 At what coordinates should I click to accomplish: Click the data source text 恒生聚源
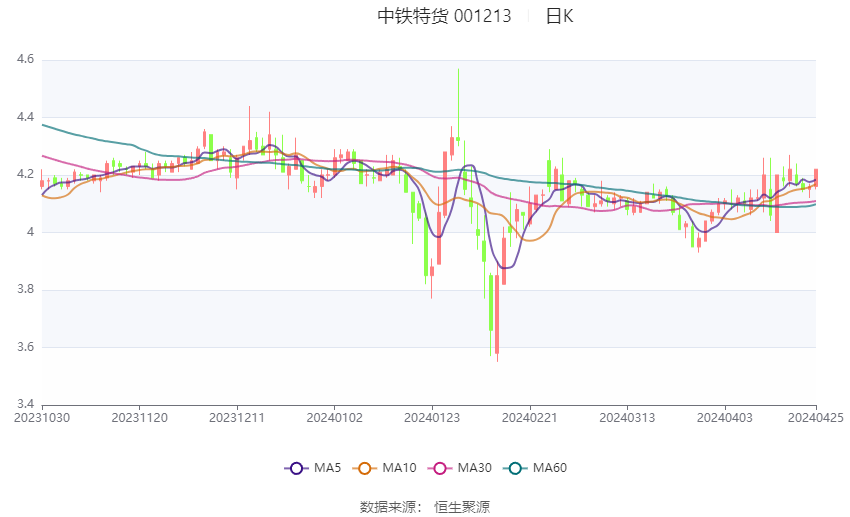pos(462,507)
